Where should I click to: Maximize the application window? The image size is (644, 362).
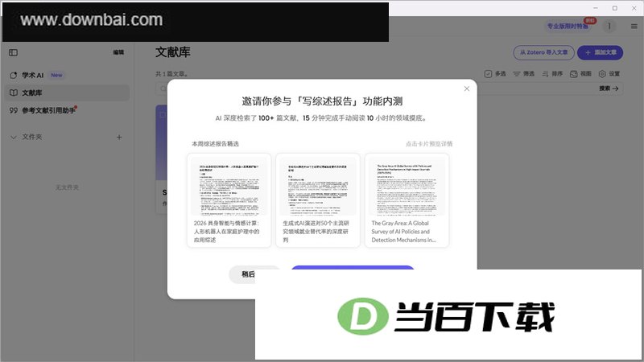tap(615, 8)
